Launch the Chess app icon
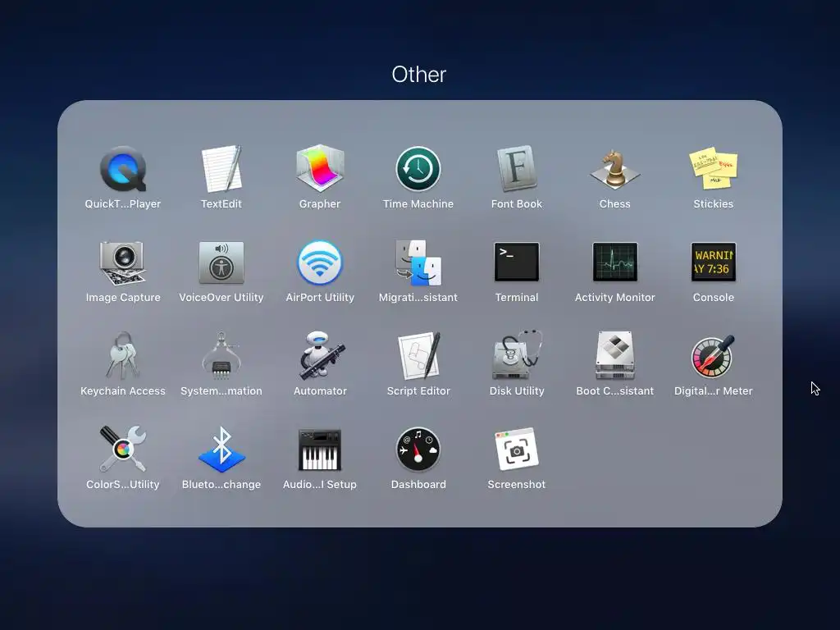The width and height of the screenshot is (840, 630). pyautogui.click(x=615, y=169)
